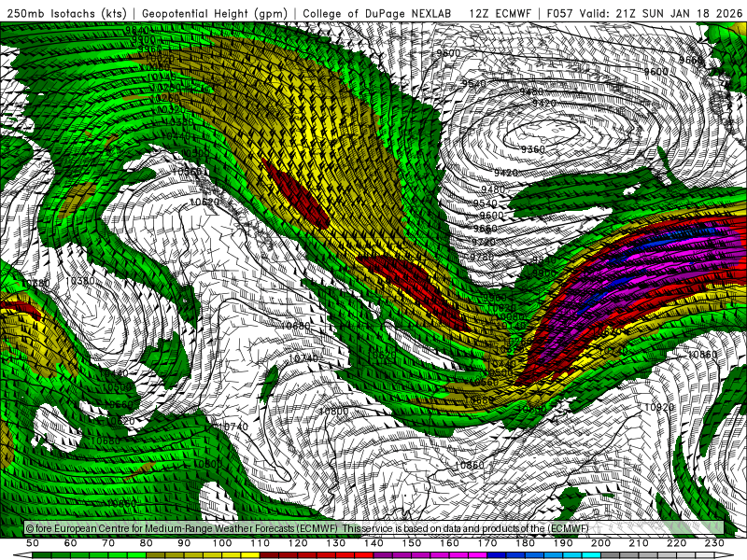
Task: Click the 9720 height contour label
Action: [x=484, y=242]
